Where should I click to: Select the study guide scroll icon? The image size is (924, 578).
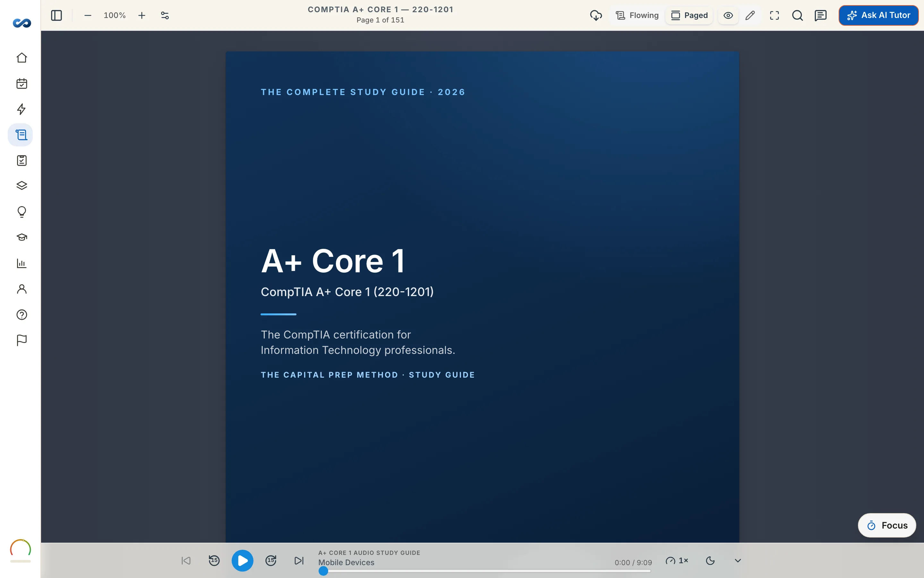(x=21, y=135)
